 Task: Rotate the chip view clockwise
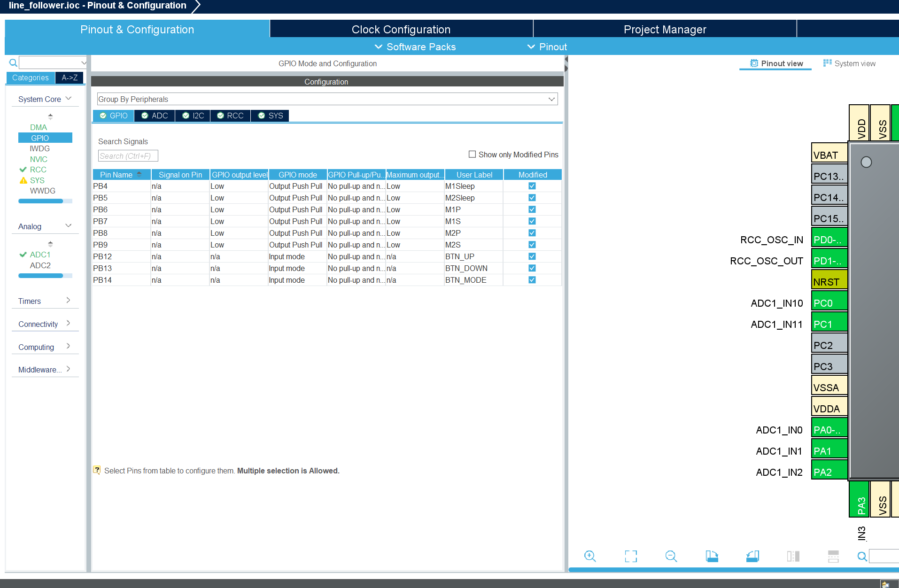[x=712, y=557]
